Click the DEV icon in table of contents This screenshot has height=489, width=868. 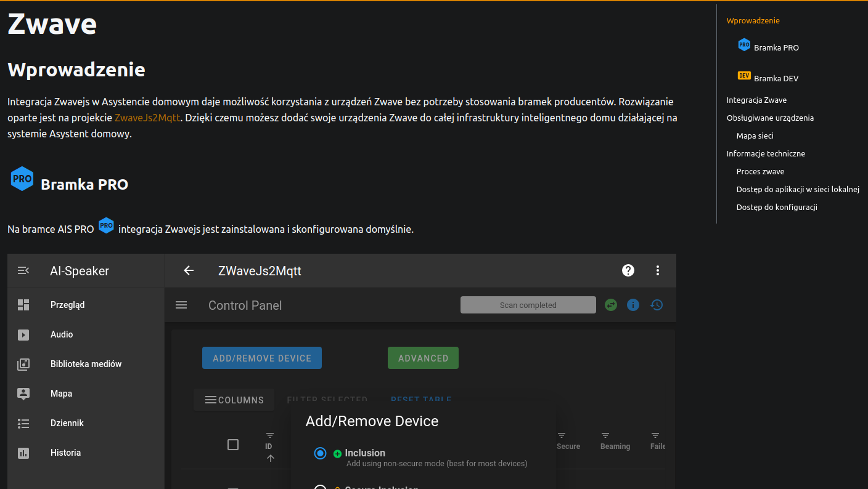(744, 76)
